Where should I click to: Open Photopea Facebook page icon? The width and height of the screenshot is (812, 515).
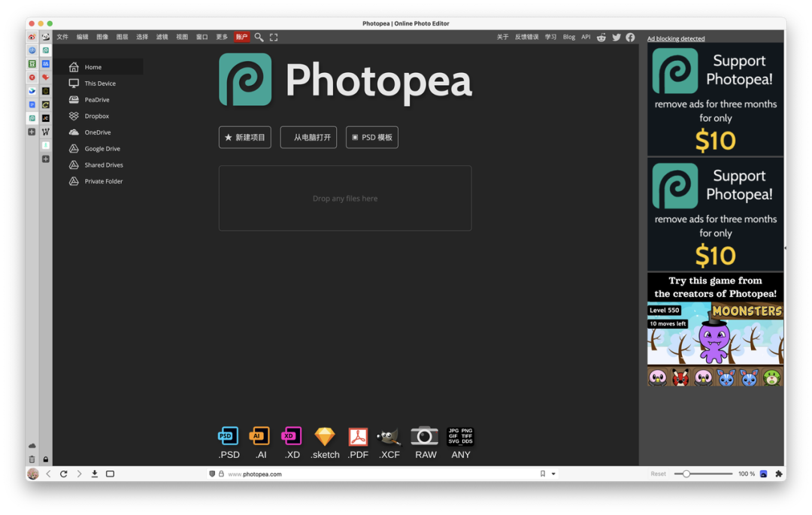coord(630,38)
